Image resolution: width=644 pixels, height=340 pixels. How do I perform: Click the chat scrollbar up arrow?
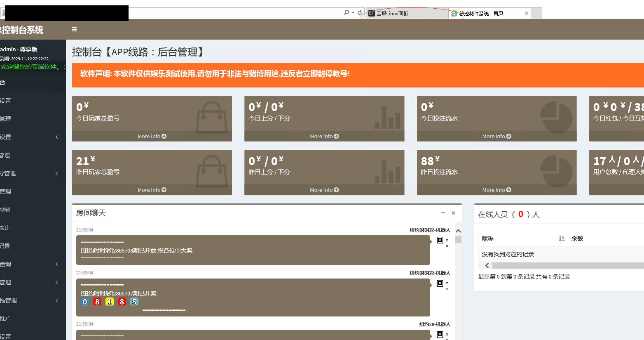coord(458,231)
